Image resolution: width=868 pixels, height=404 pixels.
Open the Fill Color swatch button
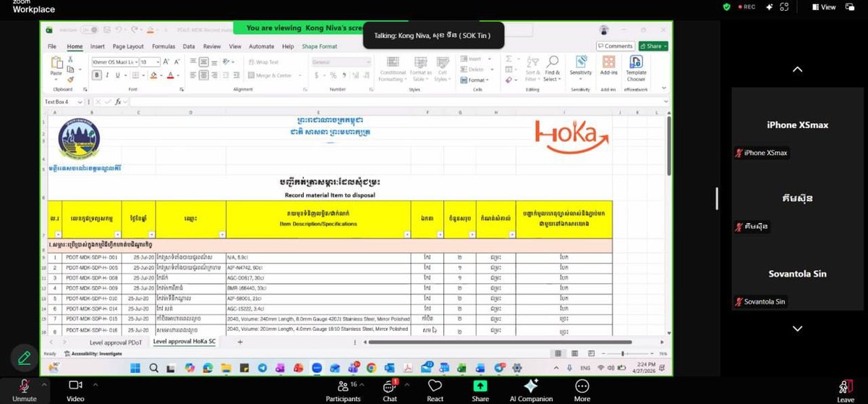pos(155,75)
